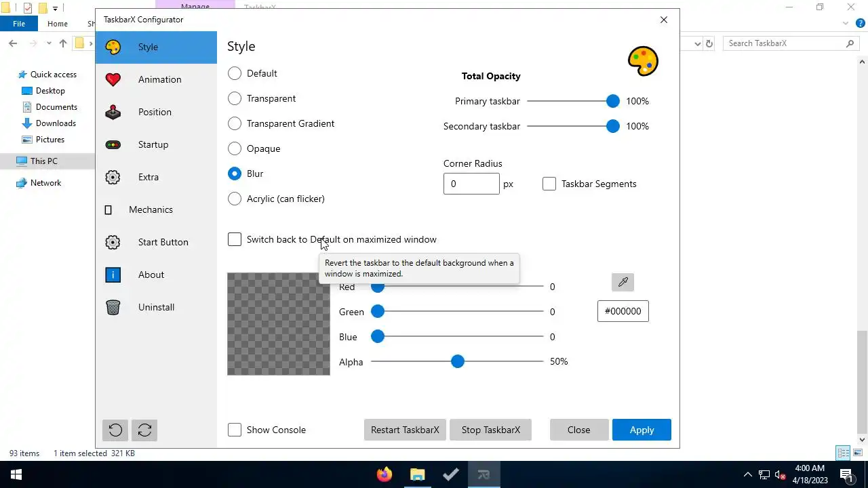Expand the address bar history dropdown
This screenshot has height=488, width=868.
tap(698, 43)
